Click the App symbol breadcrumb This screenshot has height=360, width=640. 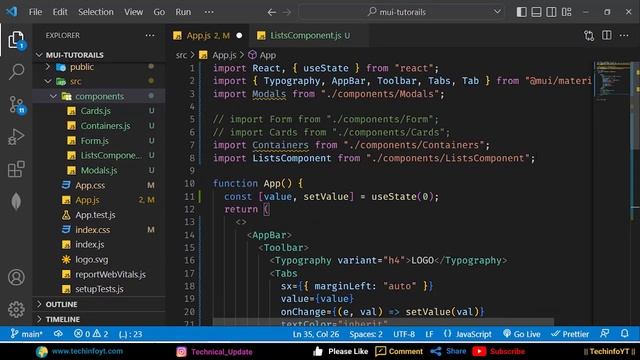click(x=262, y=55)
